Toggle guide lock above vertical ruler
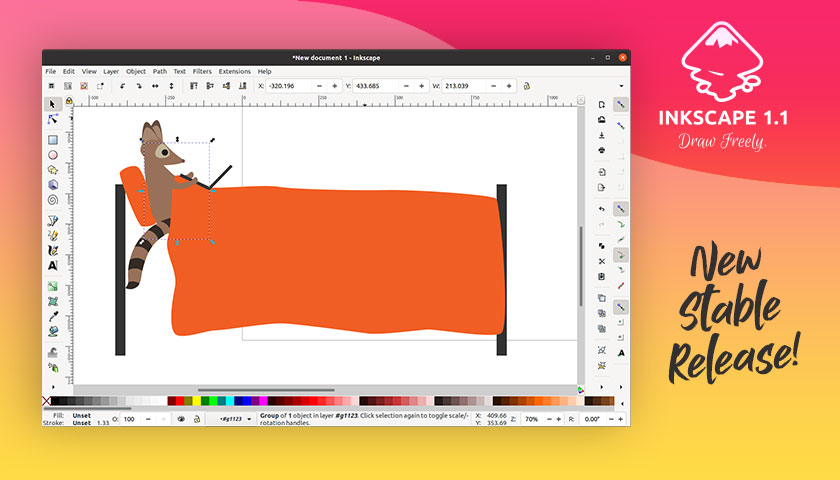The width and height of the screenshot is (840, 480). pyautogui.click(x=69, y=101)
